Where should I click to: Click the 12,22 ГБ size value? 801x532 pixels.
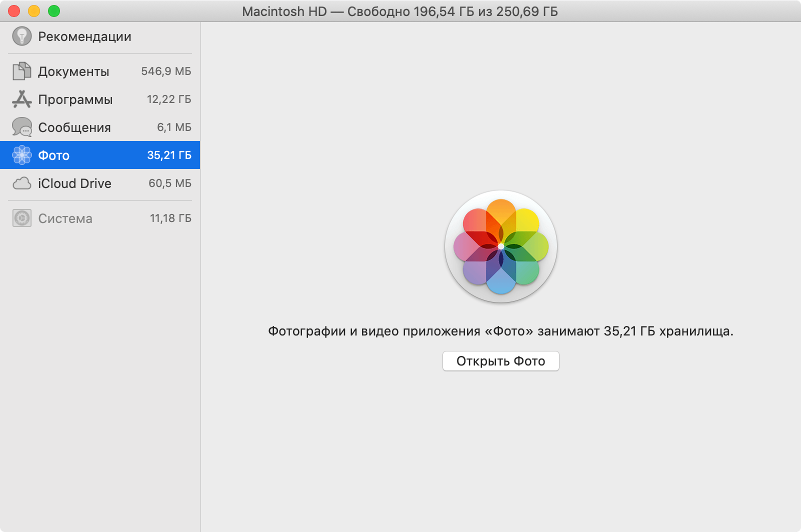click(169, 99)
